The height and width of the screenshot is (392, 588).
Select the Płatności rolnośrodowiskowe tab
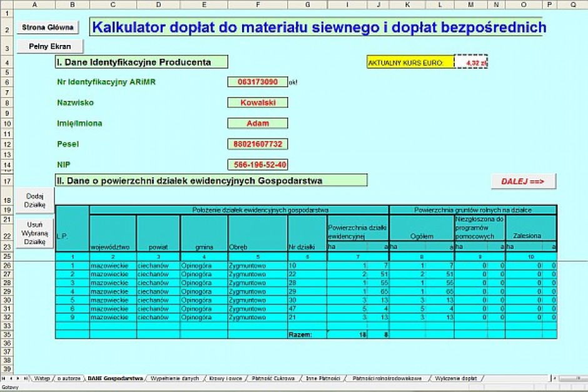387,379
